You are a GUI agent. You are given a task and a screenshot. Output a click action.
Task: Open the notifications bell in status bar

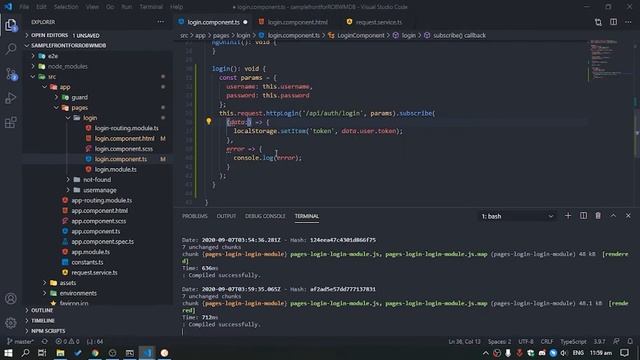630,341
